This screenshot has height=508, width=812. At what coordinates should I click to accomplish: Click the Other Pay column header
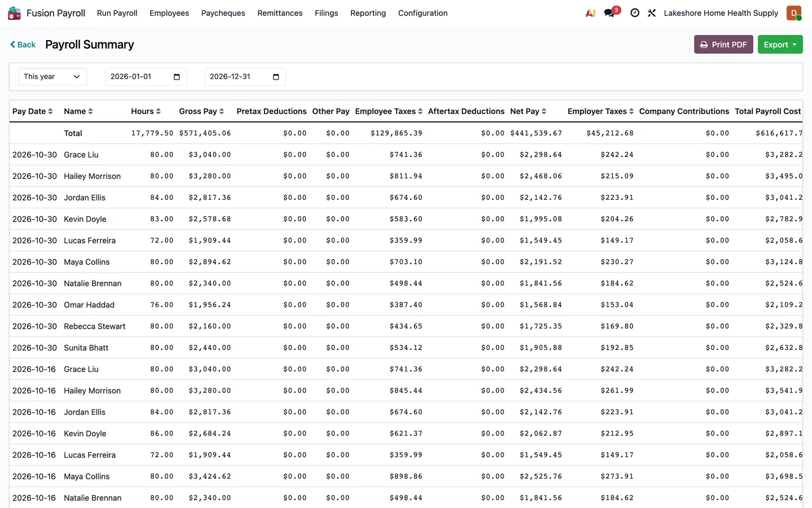(x=331, y=111)
